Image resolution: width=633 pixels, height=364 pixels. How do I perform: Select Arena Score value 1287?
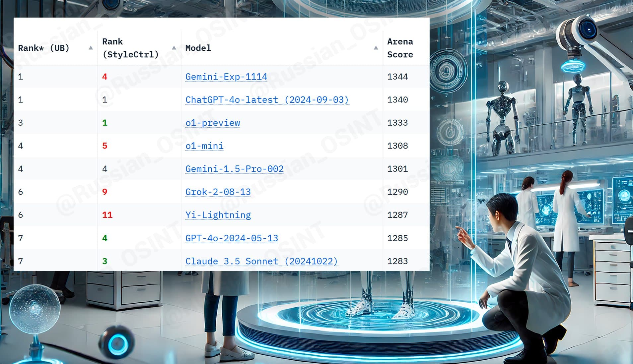click(x=397, y=215)
